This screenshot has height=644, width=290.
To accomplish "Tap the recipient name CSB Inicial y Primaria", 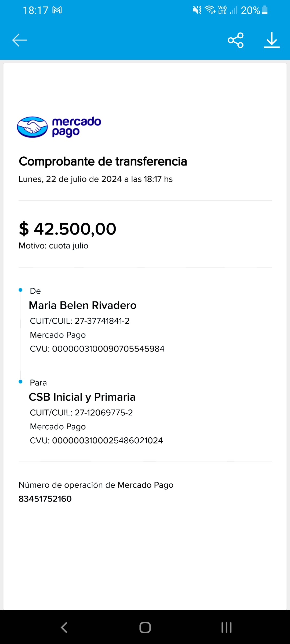I will [82, 397].
